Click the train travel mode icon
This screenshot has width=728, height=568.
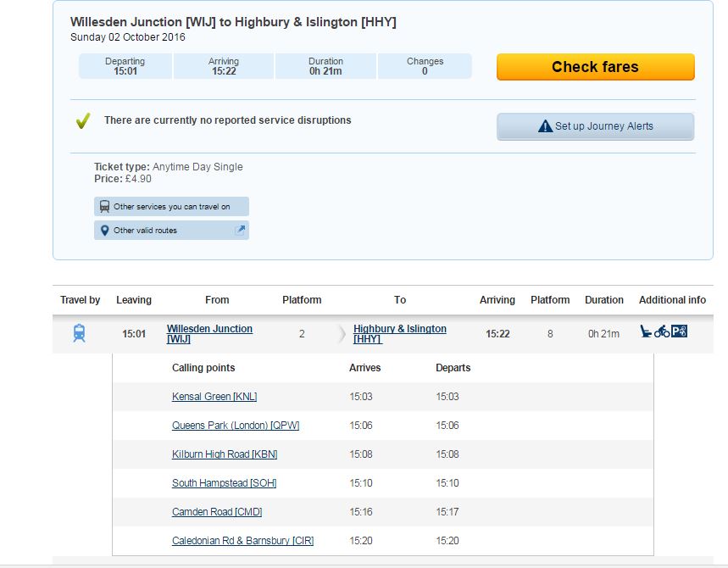pos(79,333)
